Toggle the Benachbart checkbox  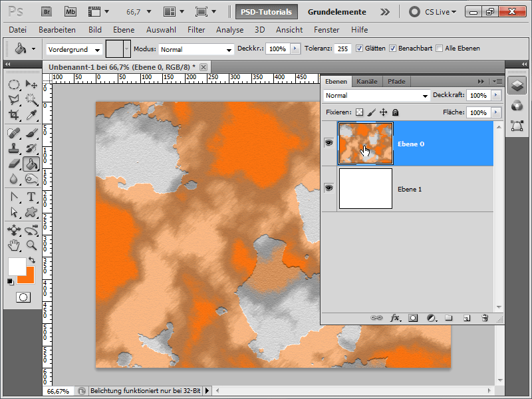tap(392, 49)
